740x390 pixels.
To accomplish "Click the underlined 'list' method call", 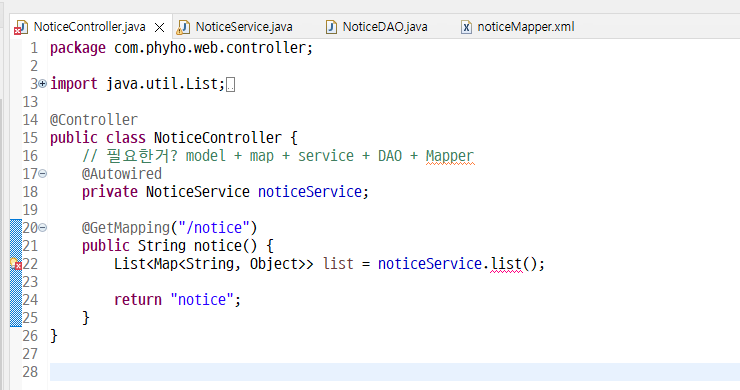I will coord(506,263).
